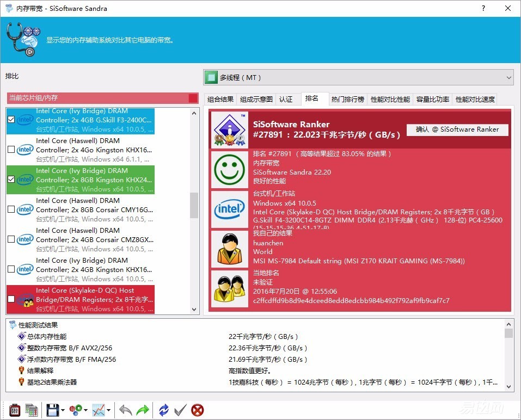Switch to the 组合结果 tab
Viewport: 521px width, 420px height.
click(220, 99)
